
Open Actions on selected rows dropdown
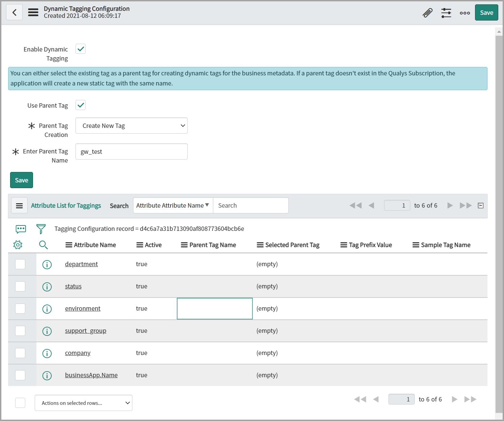(x=84, y=403)
